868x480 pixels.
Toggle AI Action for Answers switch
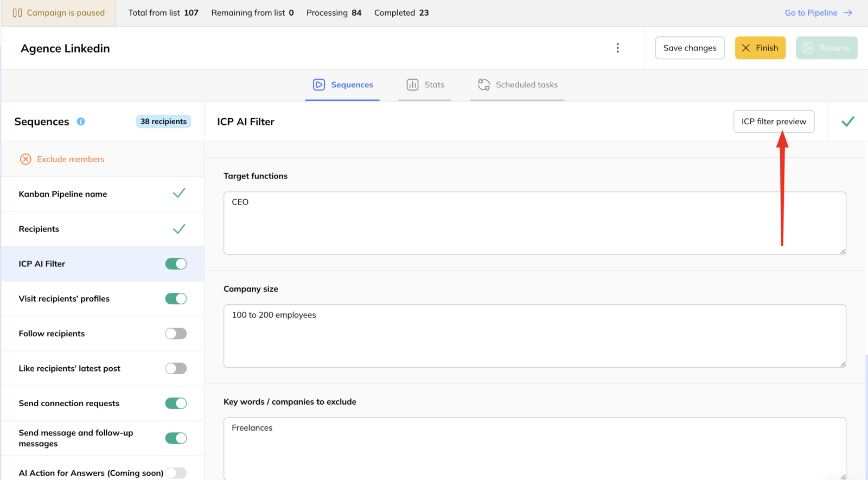pyautogui.click(x=176, y=473)
